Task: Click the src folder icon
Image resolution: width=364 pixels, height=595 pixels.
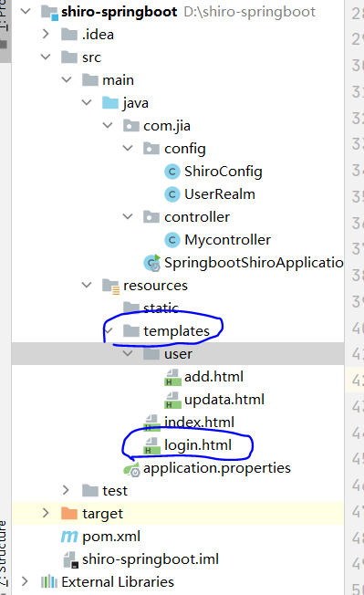Action: (69, 57)
